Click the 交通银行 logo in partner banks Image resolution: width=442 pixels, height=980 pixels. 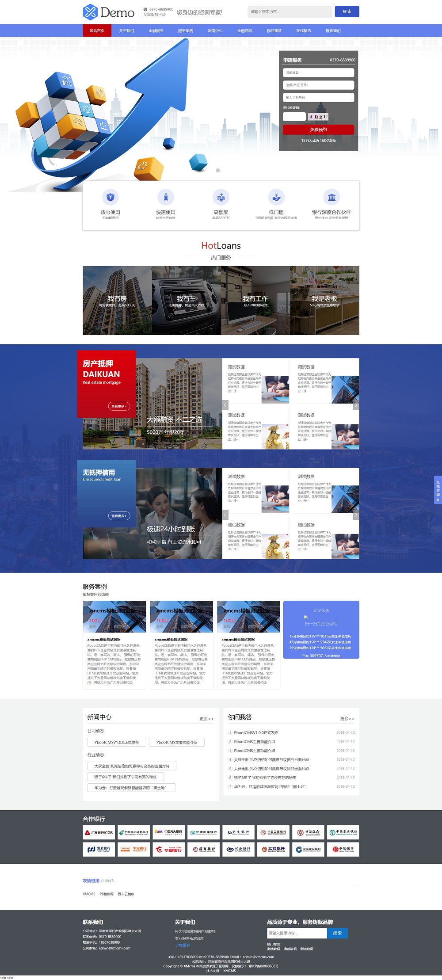click(x=239, y=832)
